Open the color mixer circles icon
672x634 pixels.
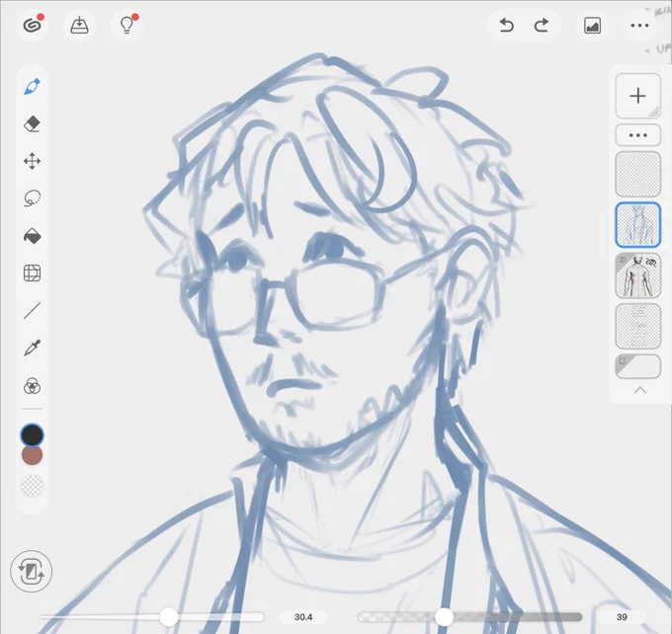click(33, 386)
